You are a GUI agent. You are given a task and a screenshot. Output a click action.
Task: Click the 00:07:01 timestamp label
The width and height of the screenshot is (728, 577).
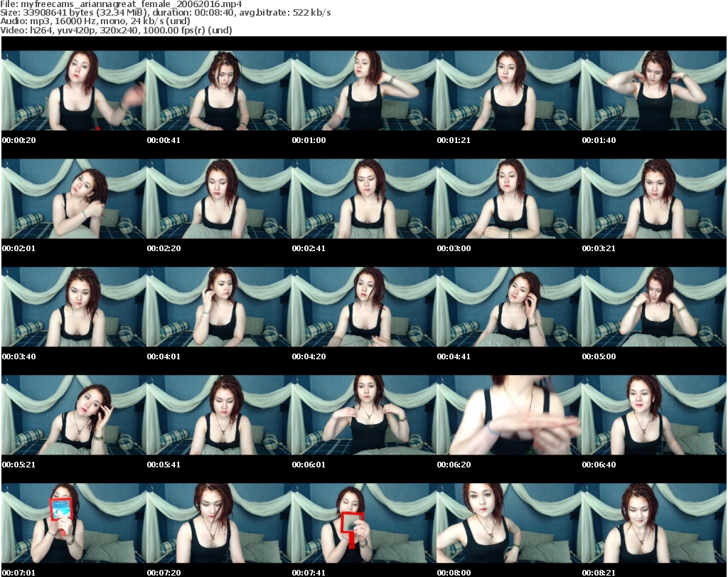pos(19,573)
